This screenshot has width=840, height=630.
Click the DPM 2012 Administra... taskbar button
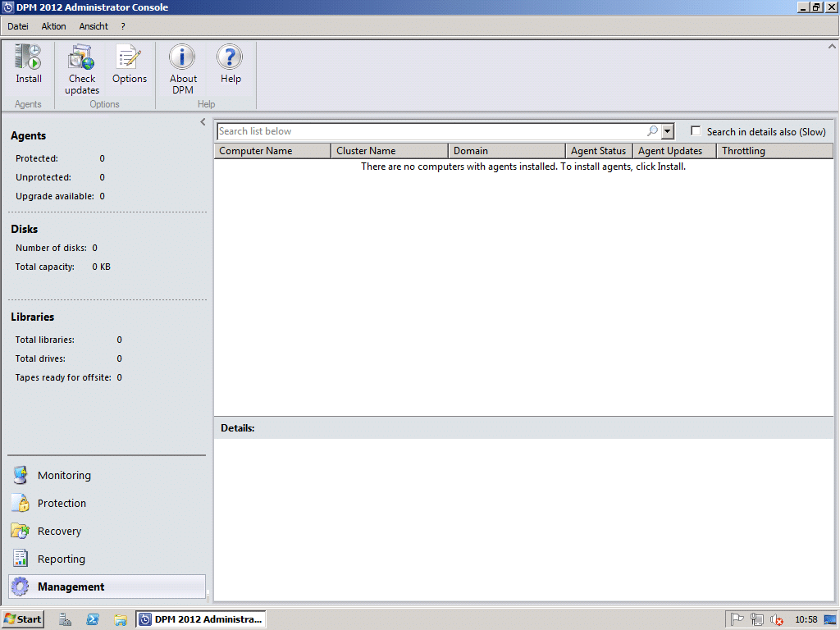click(x=201, y=619)
